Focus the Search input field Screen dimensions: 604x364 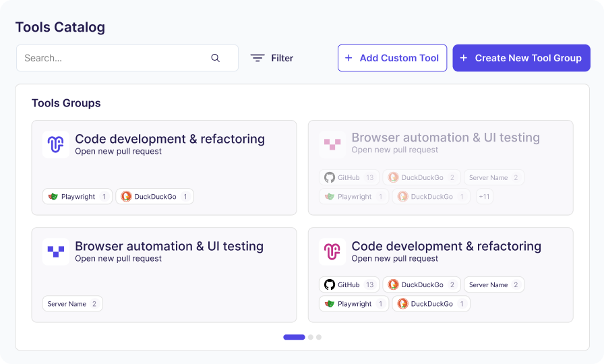click(127, 58)
